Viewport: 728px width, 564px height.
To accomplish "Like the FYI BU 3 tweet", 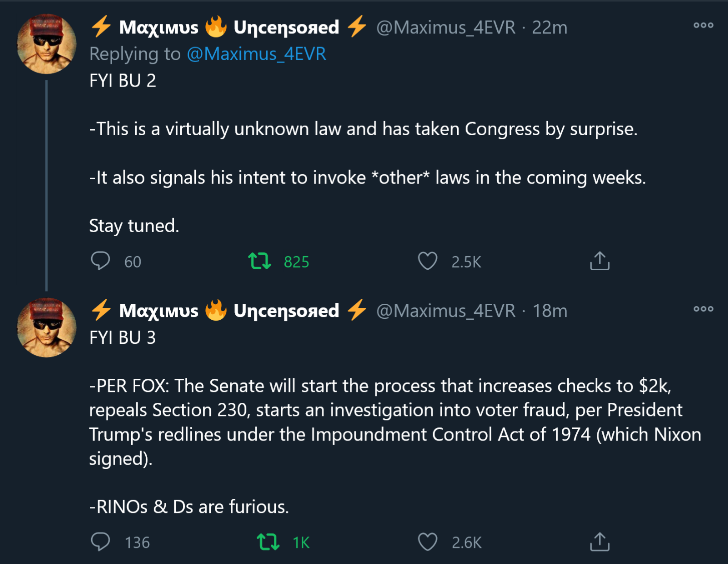I will (x=427, y=542).
